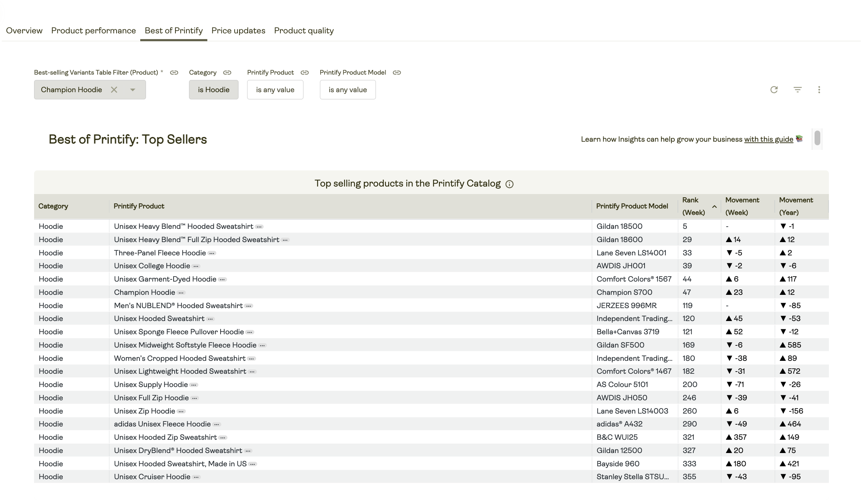Open options for Unisex Heavy Blend Full Zip
This screenshot has height=500, width=868.
285,240
